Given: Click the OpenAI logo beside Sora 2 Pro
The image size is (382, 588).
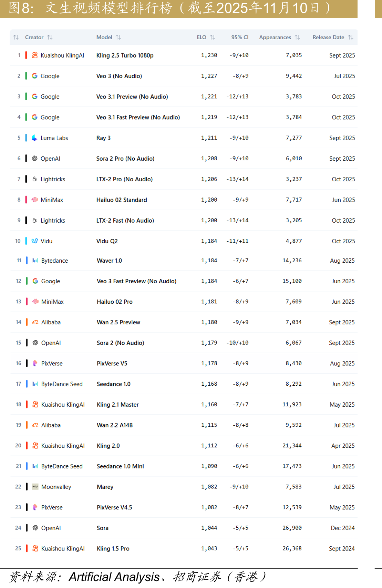Looking at the screenshot, I should (35, 159).
